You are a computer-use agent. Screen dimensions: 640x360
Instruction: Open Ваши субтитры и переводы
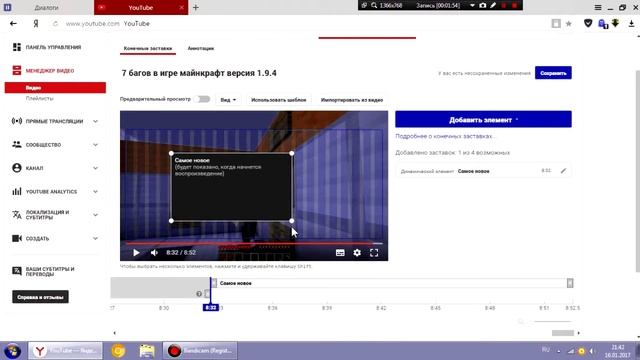pyautogui.click(x=50, y=271)
